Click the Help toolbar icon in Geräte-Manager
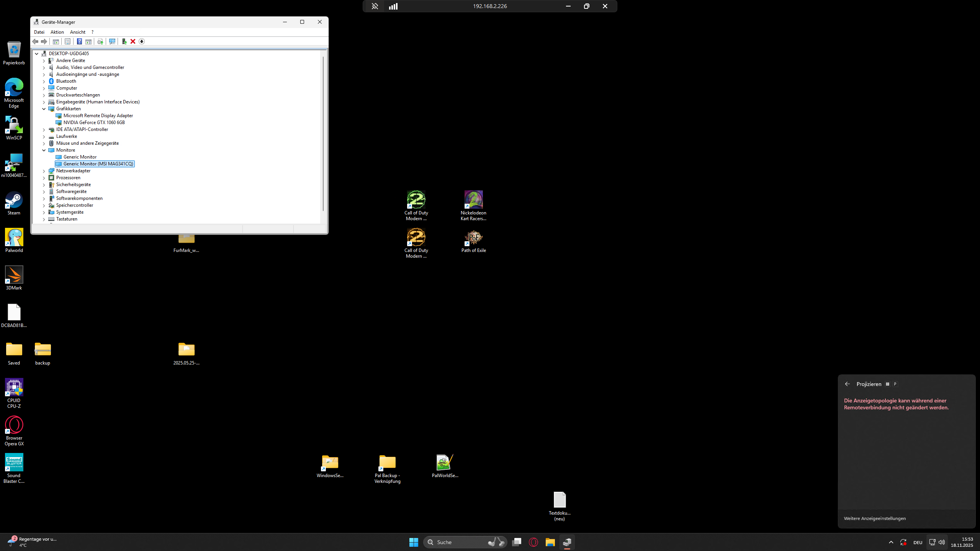Screen dimensions: 980x551 click(79, 41)
